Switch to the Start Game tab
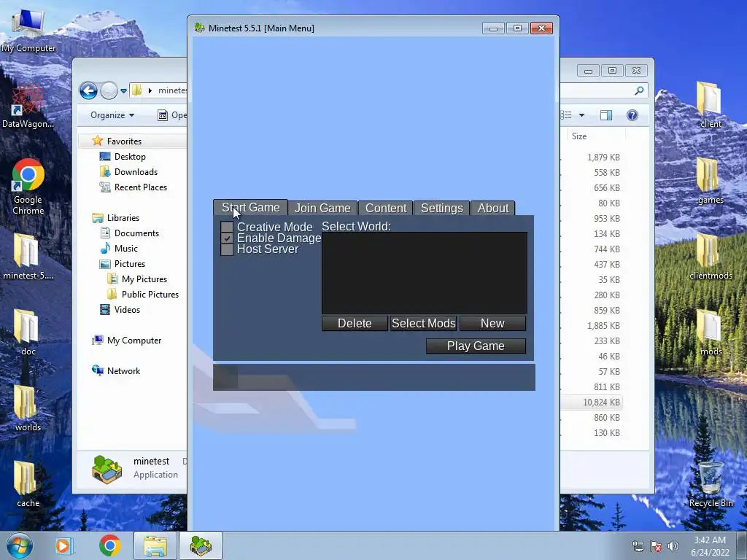 [x=251, y=208]
